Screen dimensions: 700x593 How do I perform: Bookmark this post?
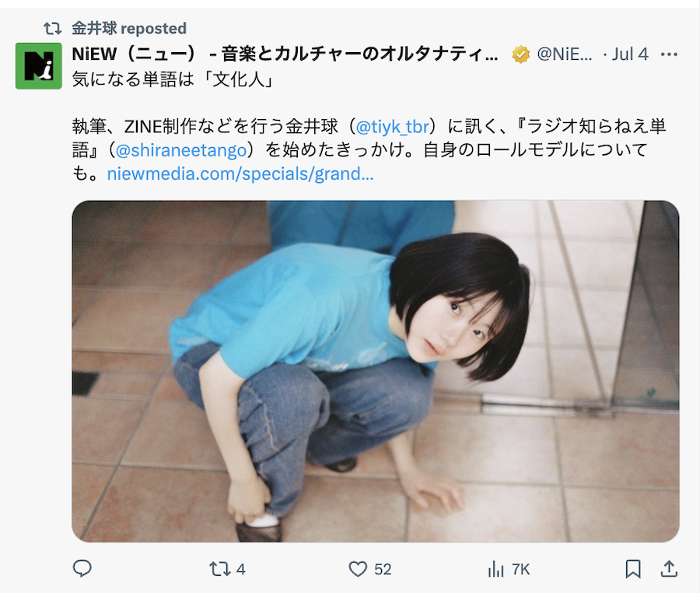(633, 569)
